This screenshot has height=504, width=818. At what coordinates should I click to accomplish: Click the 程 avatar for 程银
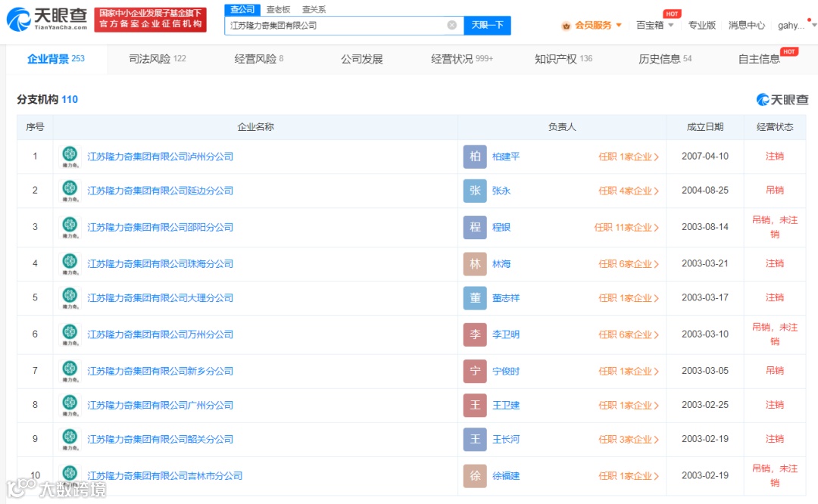(x=475, y=227)
